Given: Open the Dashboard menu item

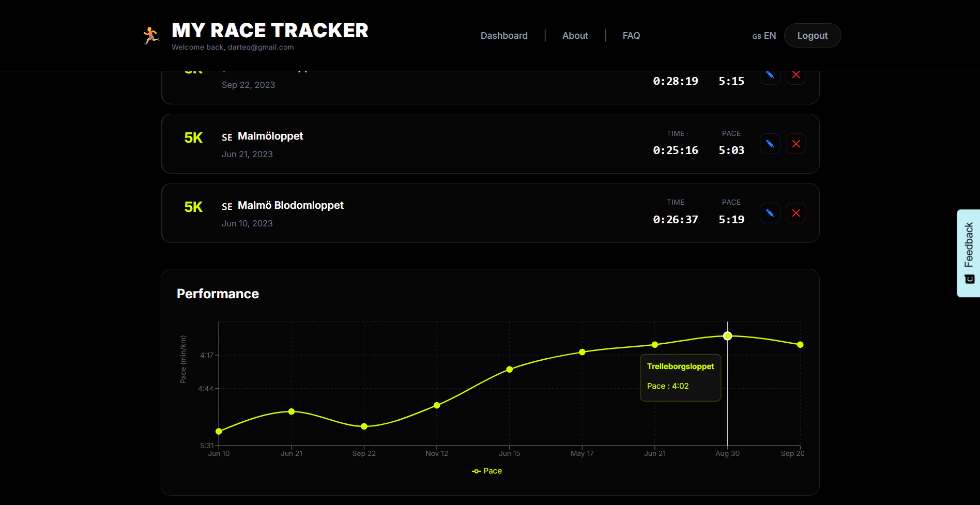Looking at the screenshot, I should 503,35.
